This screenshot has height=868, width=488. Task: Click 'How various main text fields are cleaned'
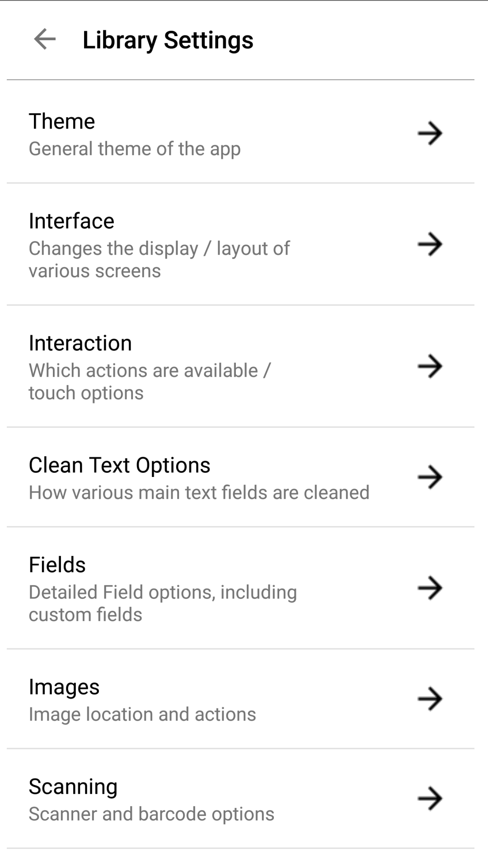pos(199,493)
